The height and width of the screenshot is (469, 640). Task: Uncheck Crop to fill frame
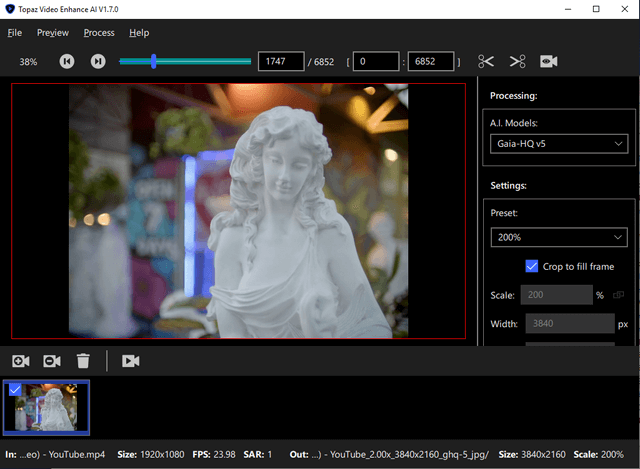pos(532,266)
